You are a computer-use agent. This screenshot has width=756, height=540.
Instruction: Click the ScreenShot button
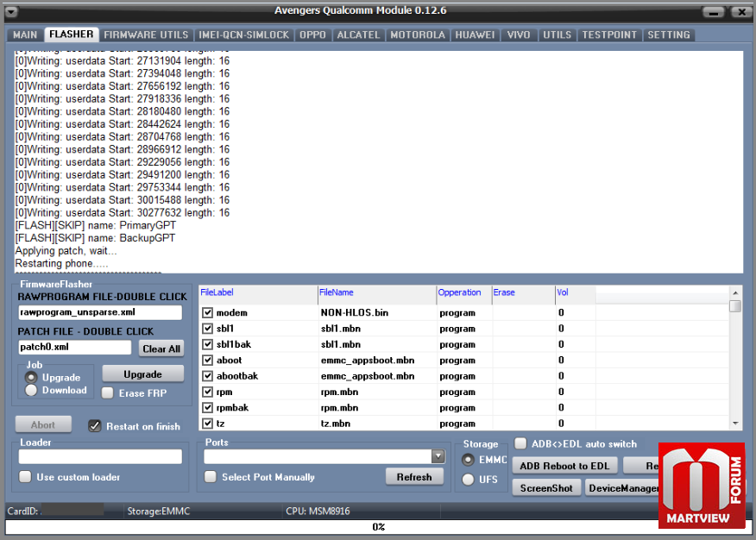pyautogui.click(x=546, y=488)
